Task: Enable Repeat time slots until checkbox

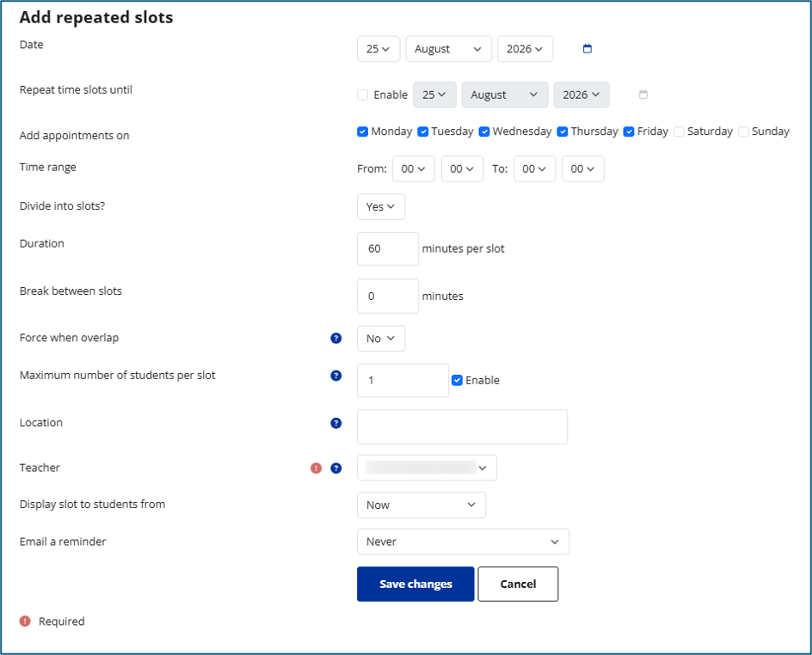Action: 362,95
